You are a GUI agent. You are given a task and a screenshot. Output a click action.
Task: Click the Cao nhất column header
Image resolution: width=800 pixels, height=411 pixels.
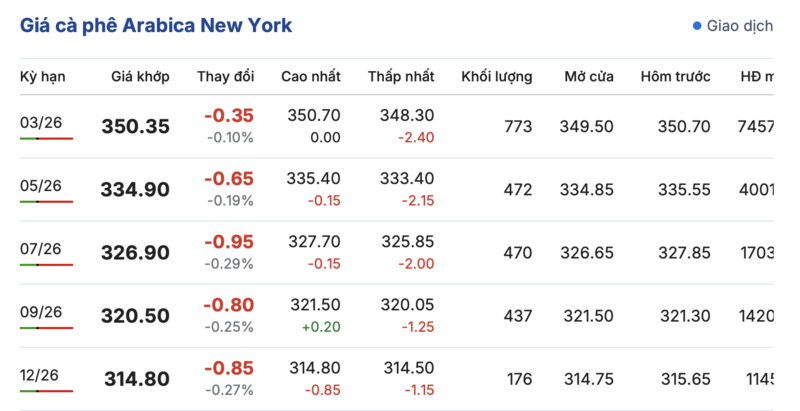pyautogui.click(x=311, y=77)
